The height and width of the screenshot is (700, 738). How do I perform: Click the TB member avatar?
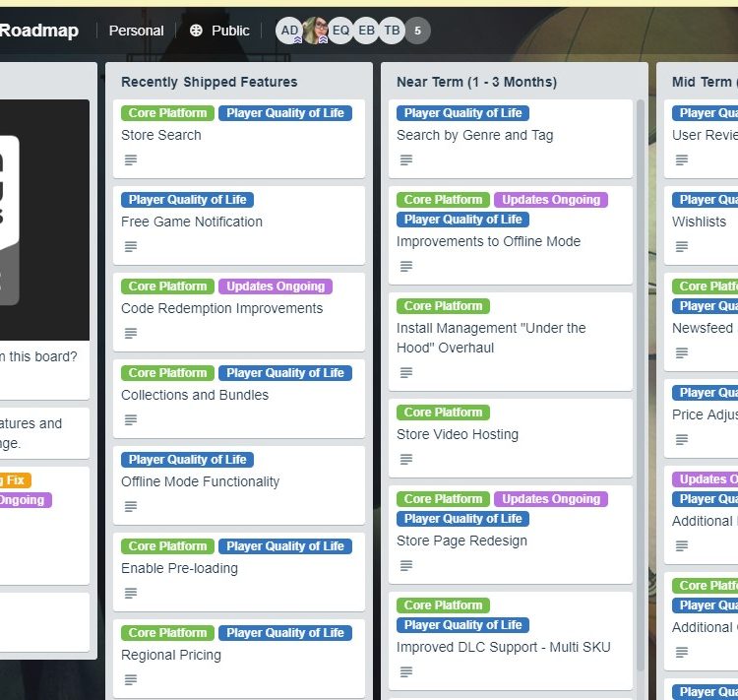pos(392,31)
